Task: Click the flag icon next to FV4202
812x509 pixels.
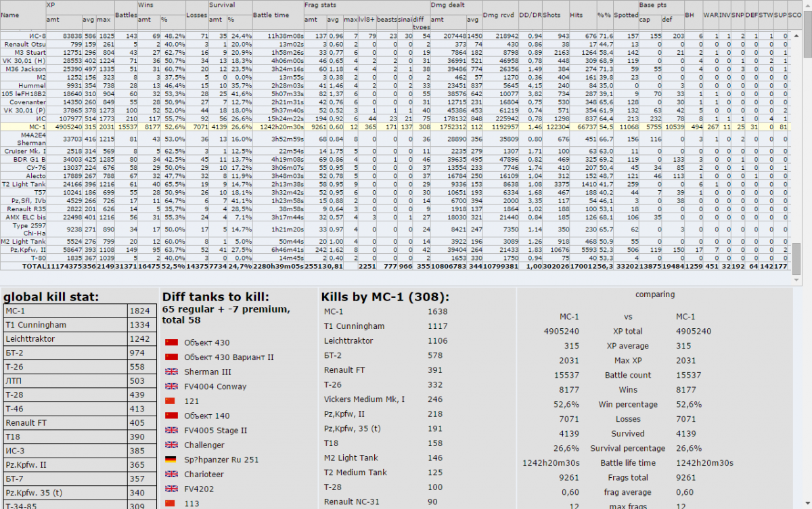Action: coord(171,489)
